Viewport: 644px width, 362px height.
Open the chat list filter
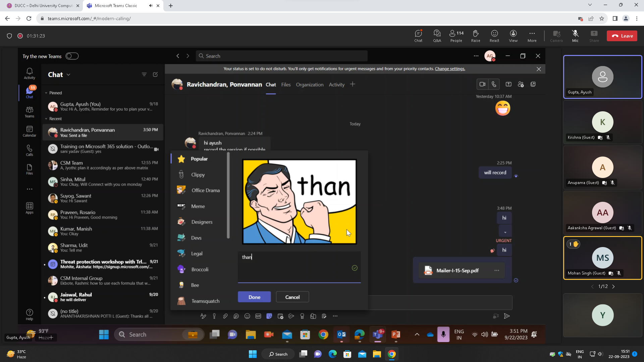pos(144,74)
